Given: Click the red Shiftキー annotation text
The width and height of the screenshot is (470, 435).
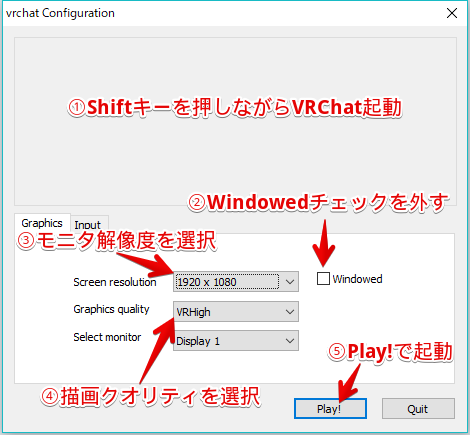Looking at the screenshot, I should tap(235, 107).
